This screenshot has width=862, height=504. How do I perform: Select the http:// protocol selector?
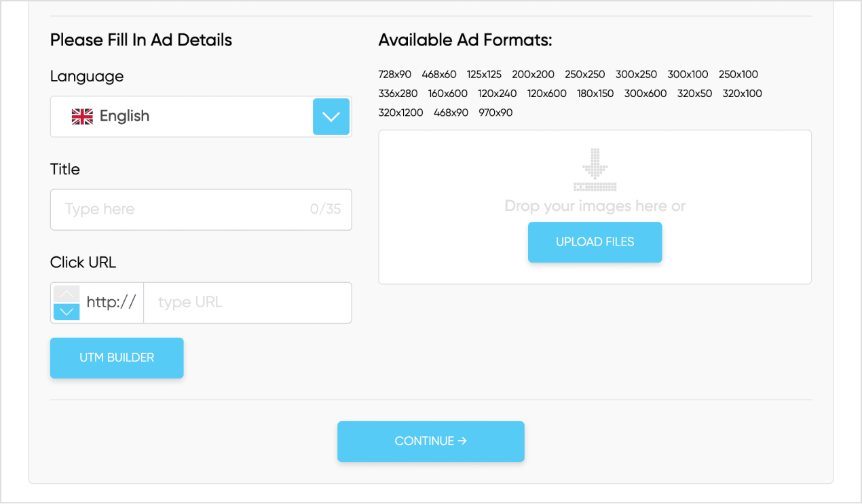tap(111, 303)
